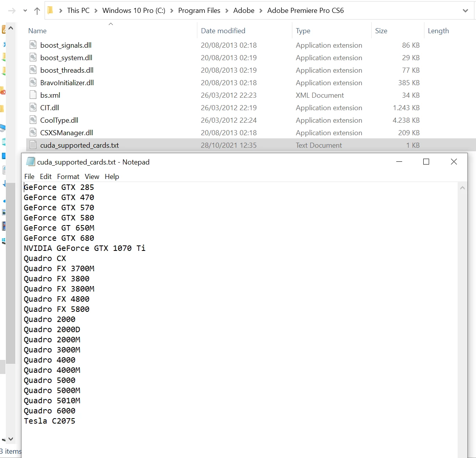
Task: Expand chevron after Program Files breadcrumb
Action: 227,11
